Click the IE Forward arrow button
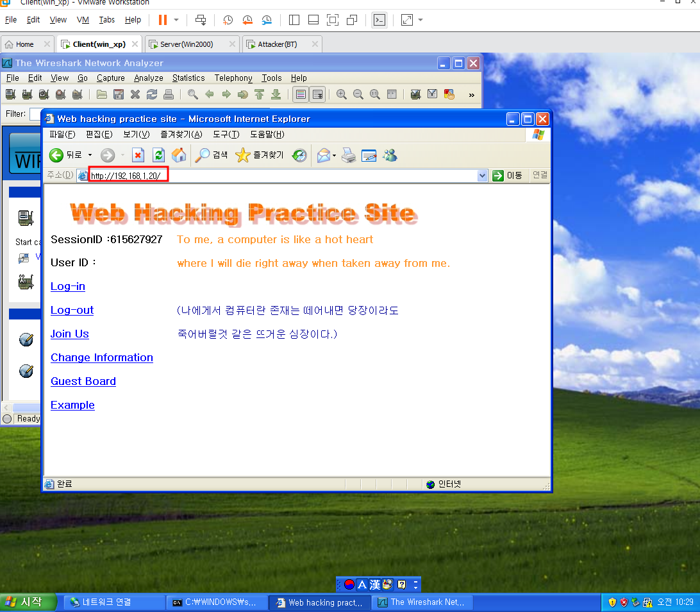The image size is (700, 612). pyautogui.click(x=108, y=155)
